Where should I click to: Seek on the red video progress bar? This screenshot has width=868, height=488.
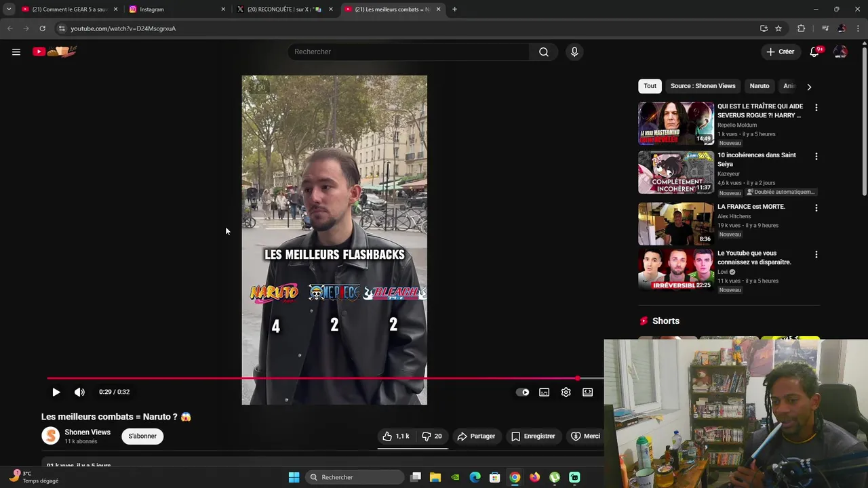pyautogui.click(x=325, y=378)
